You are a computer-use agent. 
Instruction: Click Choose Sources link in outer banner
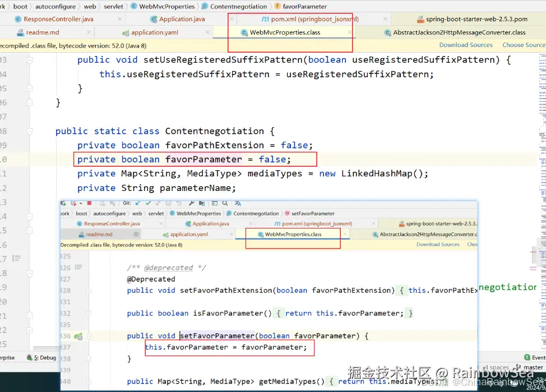(524, 45)
